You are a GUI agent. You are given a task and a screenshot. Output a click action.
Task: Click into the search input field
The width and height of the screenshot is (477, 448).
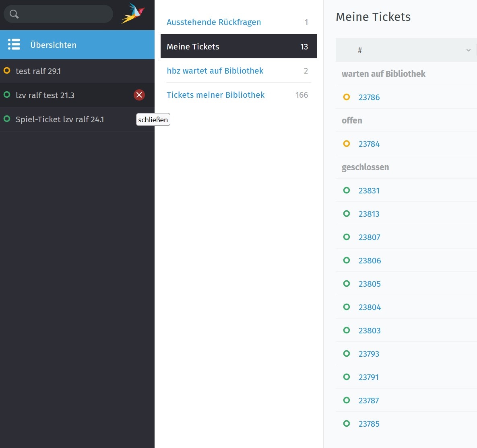point(64,14)
